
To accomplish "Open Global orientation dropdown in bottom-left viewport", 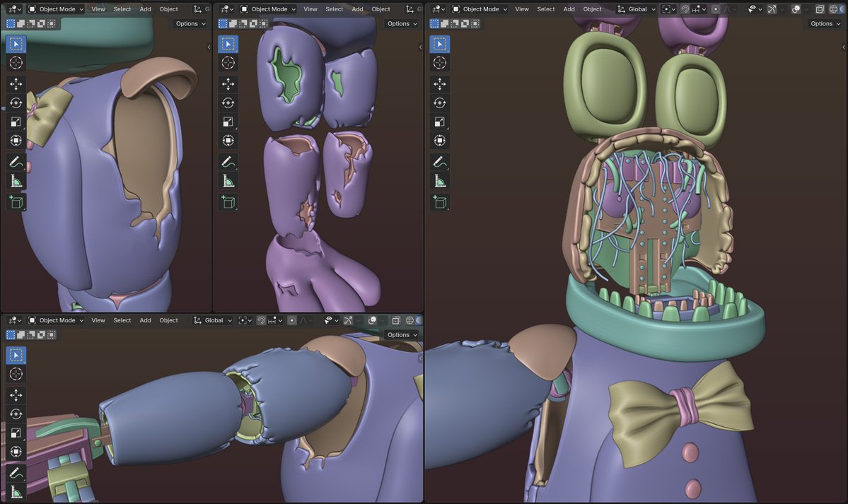I will point(213,320).
